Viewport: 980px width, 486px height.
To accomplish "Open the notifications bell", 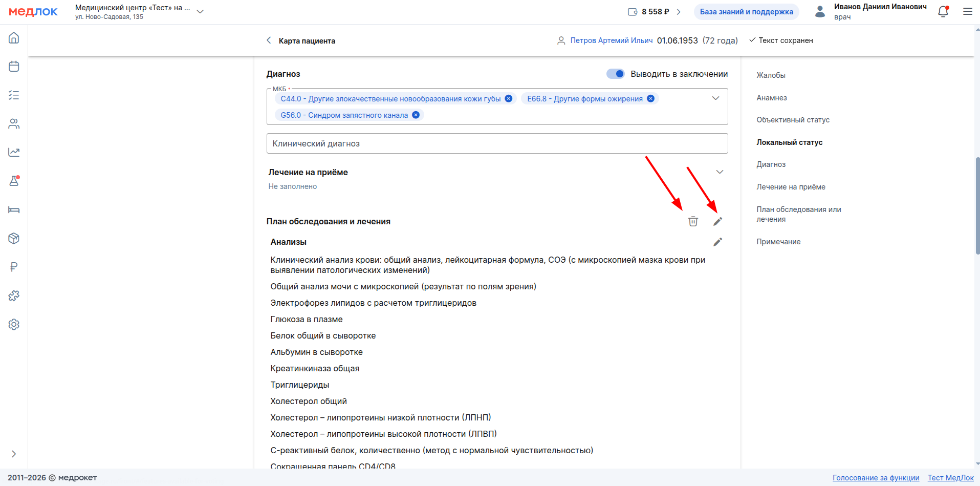I will pos(943,11).
